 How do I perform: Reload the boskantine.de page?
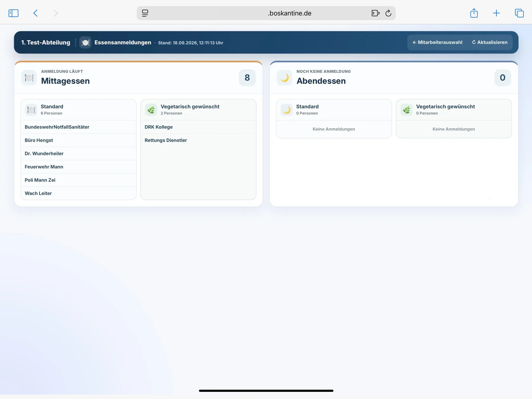[x=388, y=13]
